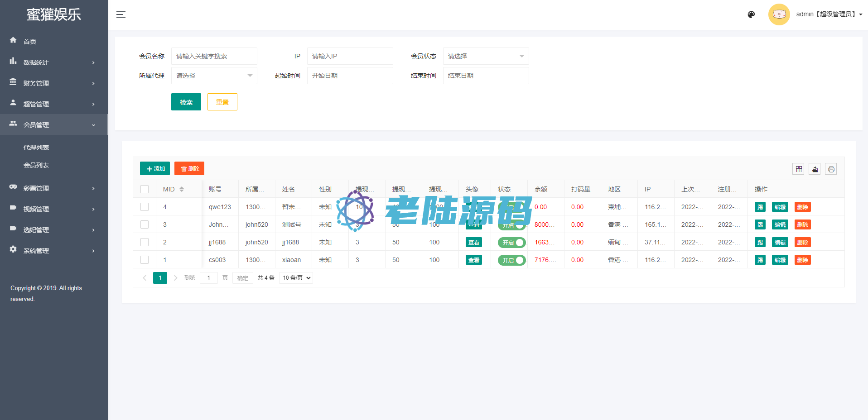Click 查看 avatar button for cs003
This screenshot has width=868, height=420.
pos(474,260)
